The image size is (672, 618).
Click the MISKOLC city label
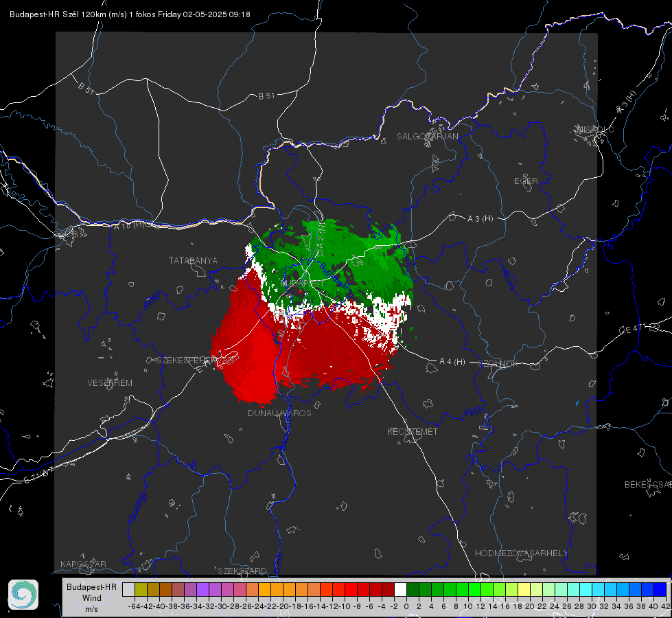595,129
